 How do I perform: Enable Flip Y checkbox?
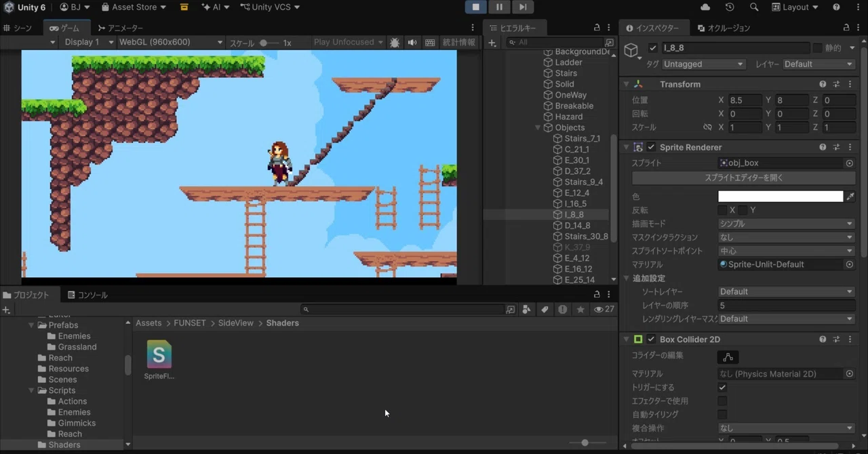[x=743, y=210]
